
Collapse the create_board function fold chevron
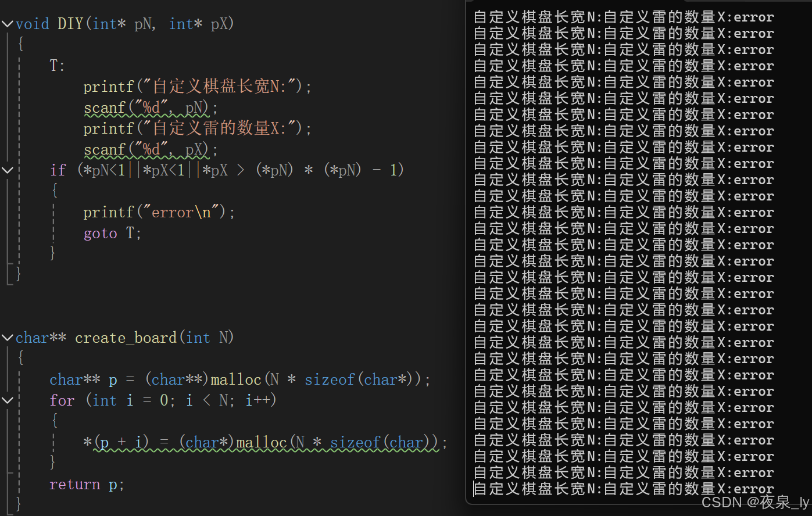coord(7,338)
